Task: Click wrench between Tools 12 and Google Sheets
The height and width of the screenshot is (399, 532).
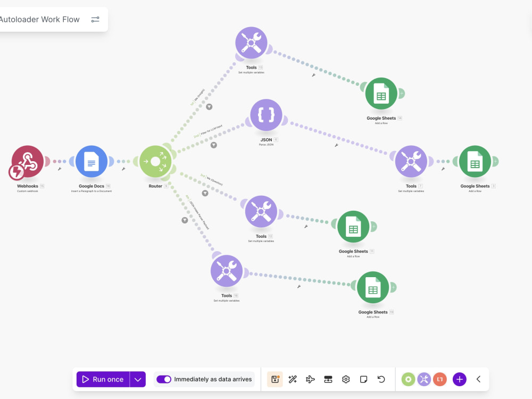Action: click(x=306, y=226)
